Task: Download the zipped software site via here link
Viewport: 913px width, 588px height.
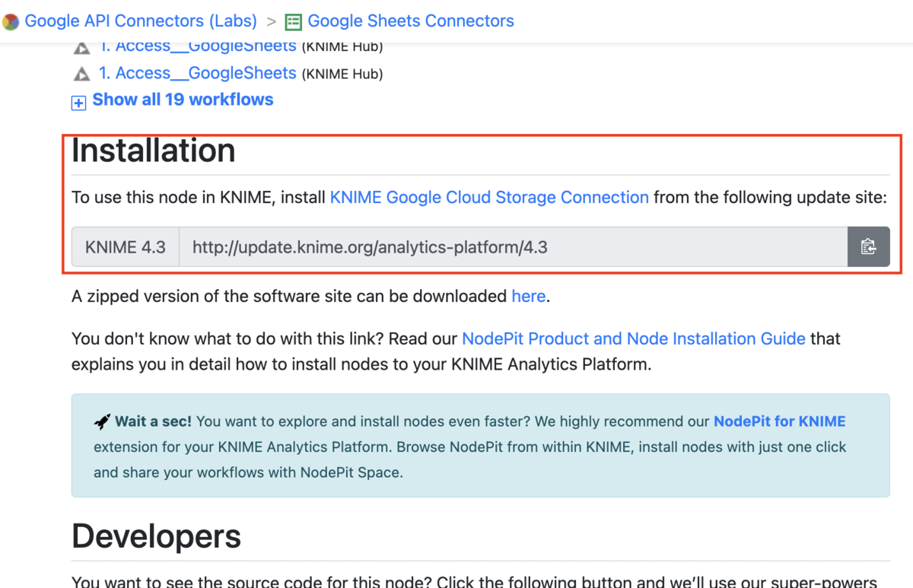Action: click(528, 296)
